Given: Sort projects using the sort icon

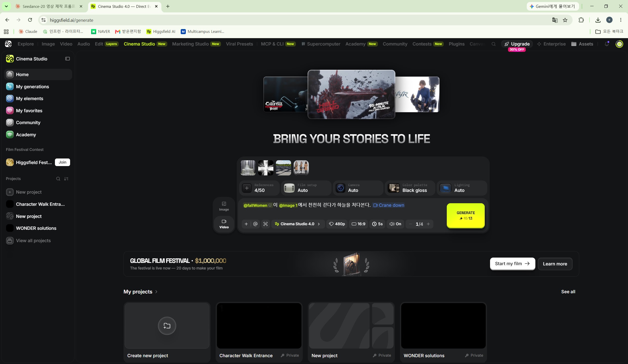Looking at the screenshot, I should 66,179.
